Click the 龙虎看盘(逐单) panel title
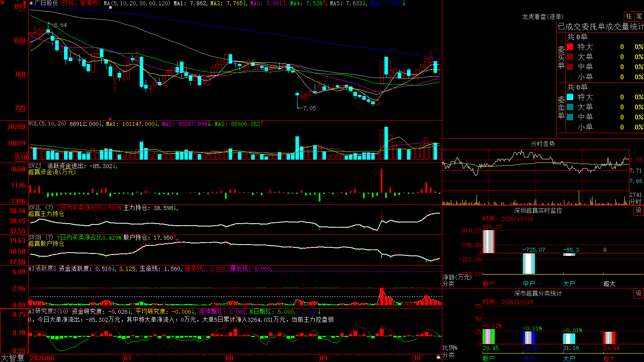The width and height of the screenshot is (644, 362). (x=543, y=16)
